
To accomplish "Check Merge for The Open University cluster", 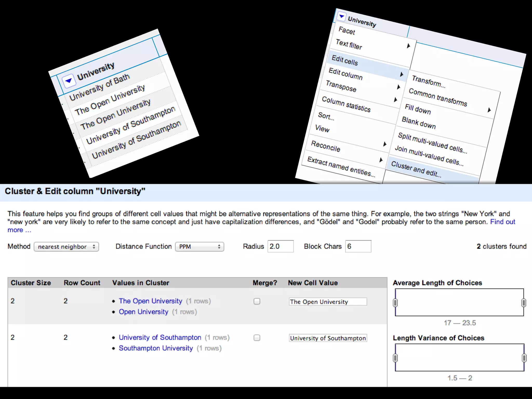I will click(x=257, y=301).
